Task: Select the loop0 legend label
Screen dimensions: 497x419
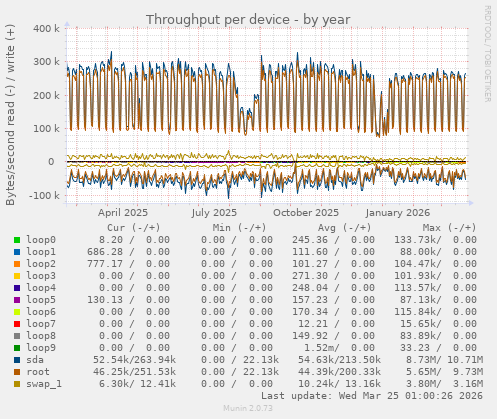Action: pos(41,240)
